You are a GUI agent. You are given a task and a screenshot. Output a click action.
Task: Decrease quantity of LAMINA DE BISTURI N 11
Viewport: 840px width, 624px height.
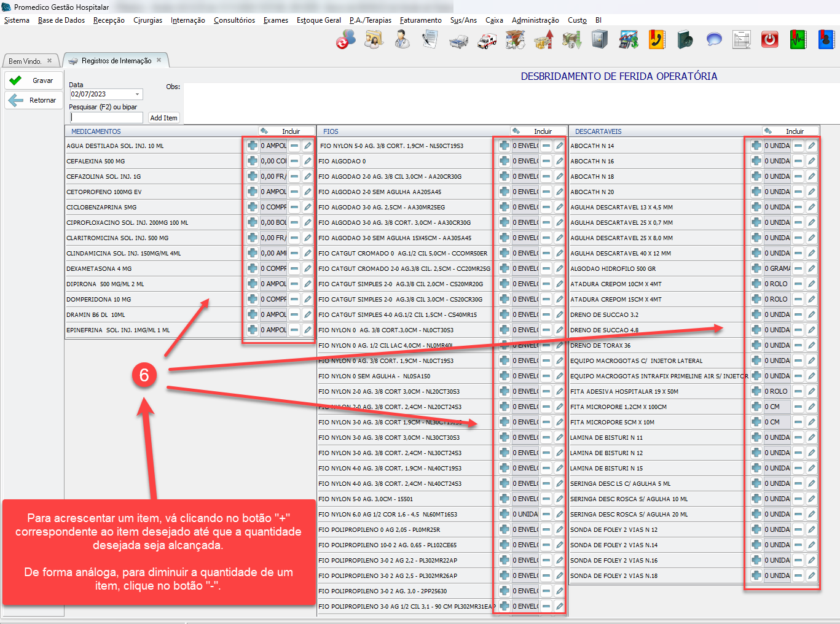pyautogui.click(x=798, y=437)
